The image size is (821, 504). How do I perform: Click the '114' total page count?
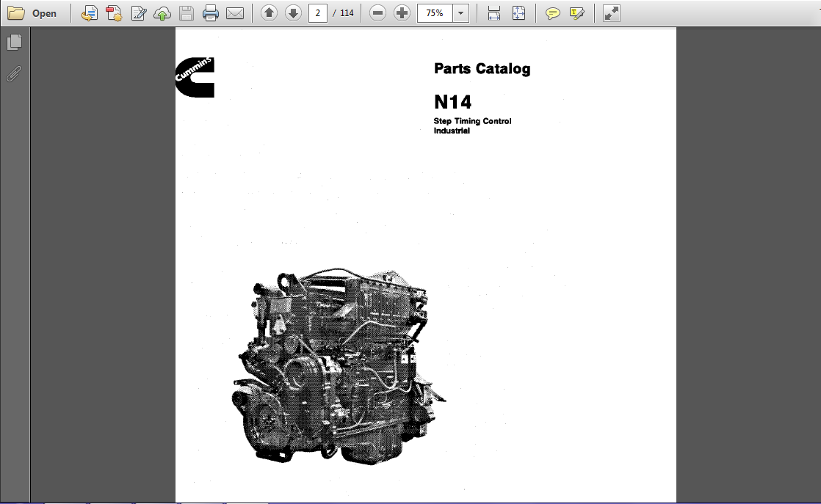(x=347, y=13)
